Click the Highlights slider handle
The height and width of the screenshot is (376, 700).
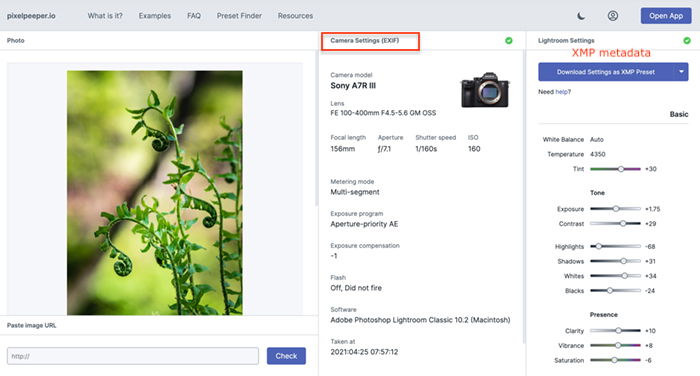(x=598, y=246)
